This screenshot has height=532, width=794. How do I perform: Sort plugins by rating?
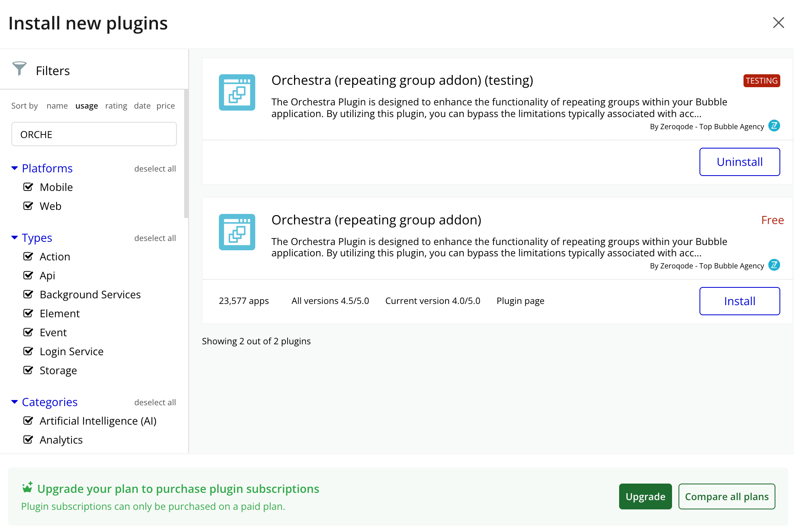click(116, 106)
